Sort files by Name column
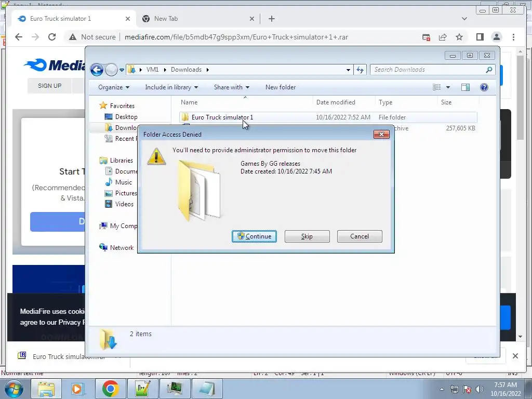The height and width of the screenshot is (399, 532). tap(245, 102)
